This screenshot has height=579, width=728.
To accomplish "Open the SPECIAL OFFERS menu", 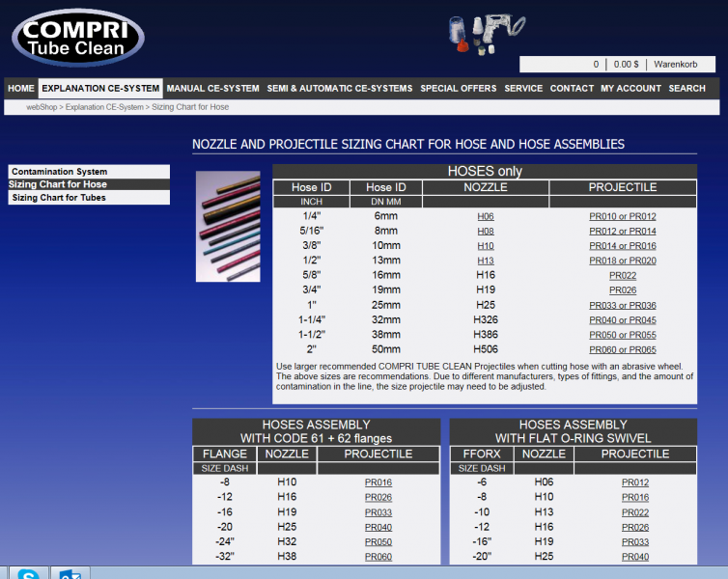I will [459, 88].
